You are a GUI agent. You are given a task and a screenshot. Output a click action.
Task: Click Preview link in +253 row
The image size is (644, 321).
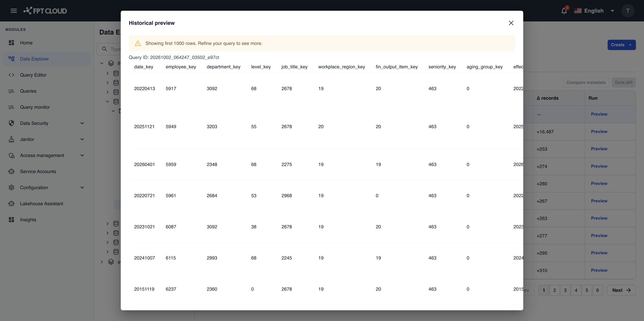(599, 149)
